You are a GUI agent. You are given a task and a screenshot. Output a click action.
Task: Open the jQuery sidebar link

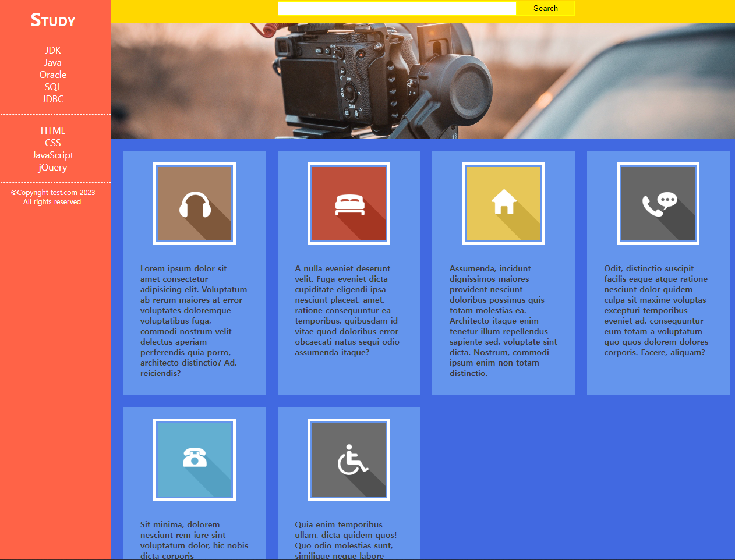[53, 167]
